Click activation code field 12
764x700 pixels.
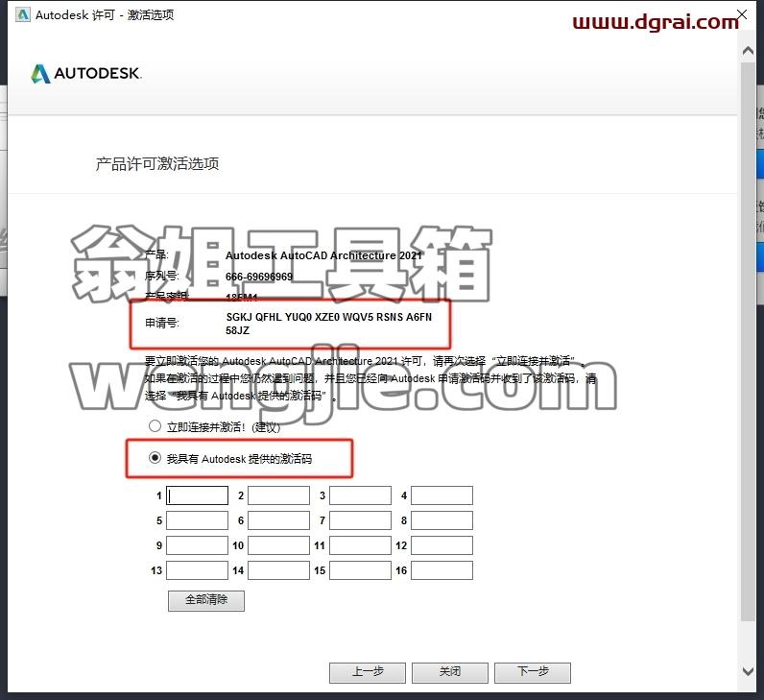click(442, 545)
